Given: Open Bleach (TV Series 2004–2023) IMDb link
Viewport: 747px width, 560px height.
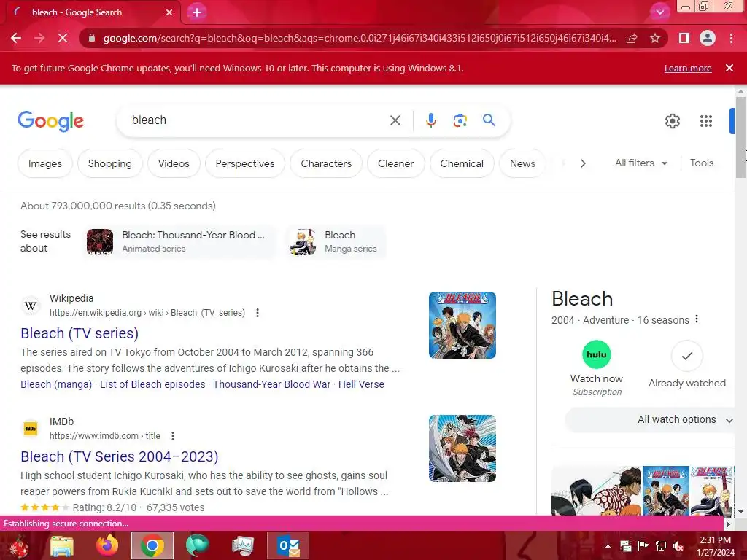Looking at the screenshot, I should (120, 456).
